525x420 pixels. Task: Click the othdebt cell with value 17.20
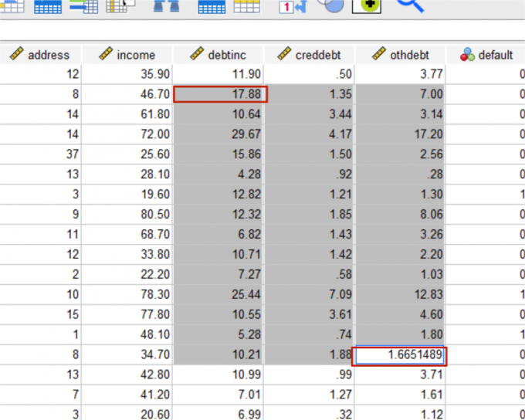tap(400, 134)
